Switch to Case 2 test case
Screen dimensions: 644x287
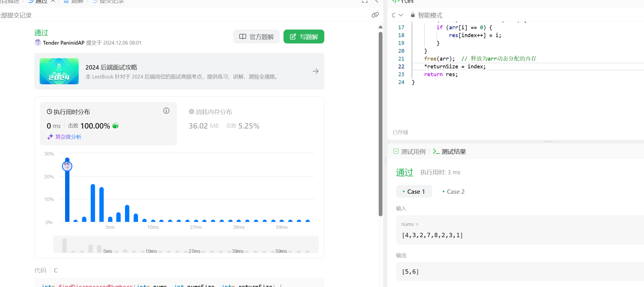(453, 192)
